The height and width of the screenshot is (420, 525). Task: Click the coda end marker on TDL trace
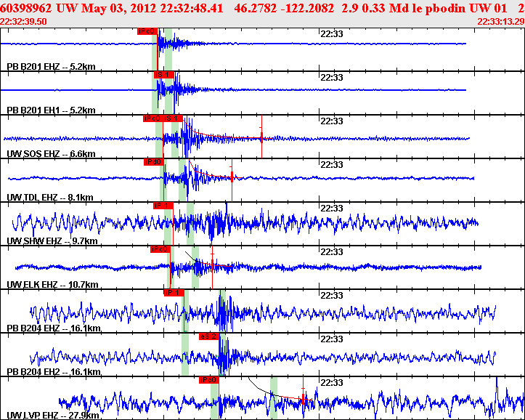click(x=232, y=177)
